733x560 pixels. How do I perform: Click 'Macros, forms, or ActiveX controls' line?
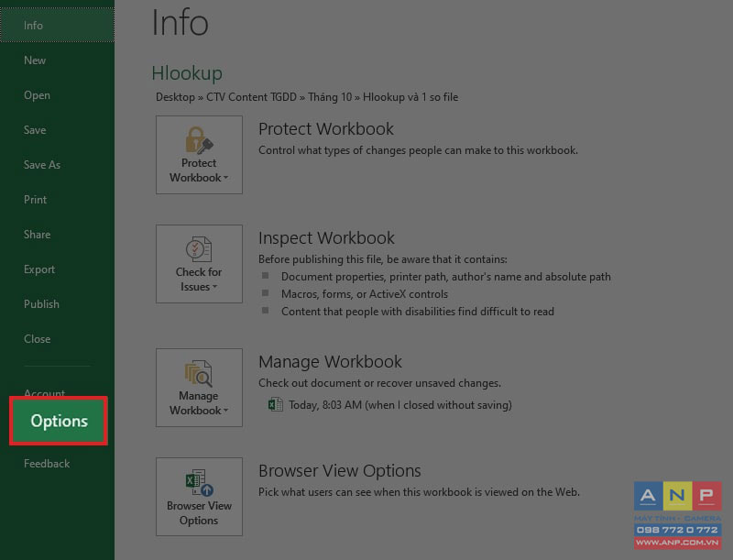pos(365,294)
